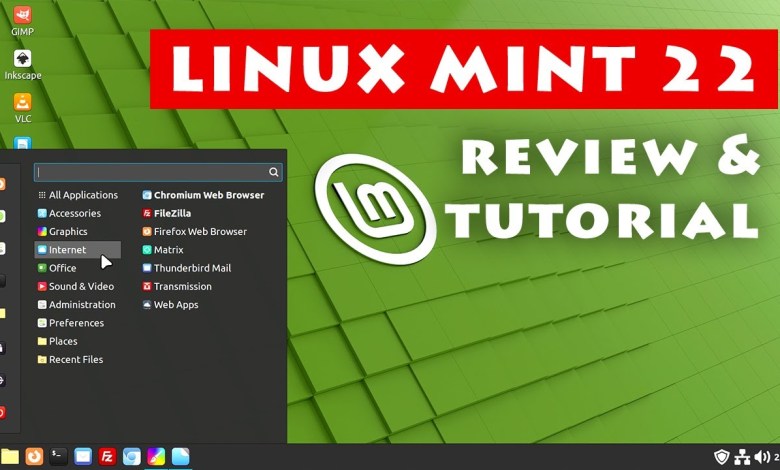This screenshot has width=780, height=470.
Task: Launch Matrix from the Internet list
Action: point(163,250)
